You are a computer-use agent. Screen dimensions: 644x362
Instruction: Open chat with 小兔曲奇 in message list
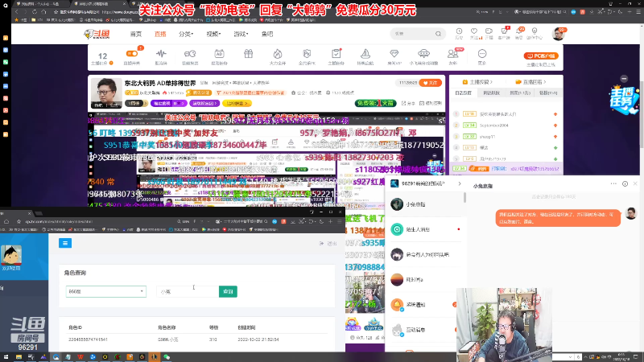426,204
